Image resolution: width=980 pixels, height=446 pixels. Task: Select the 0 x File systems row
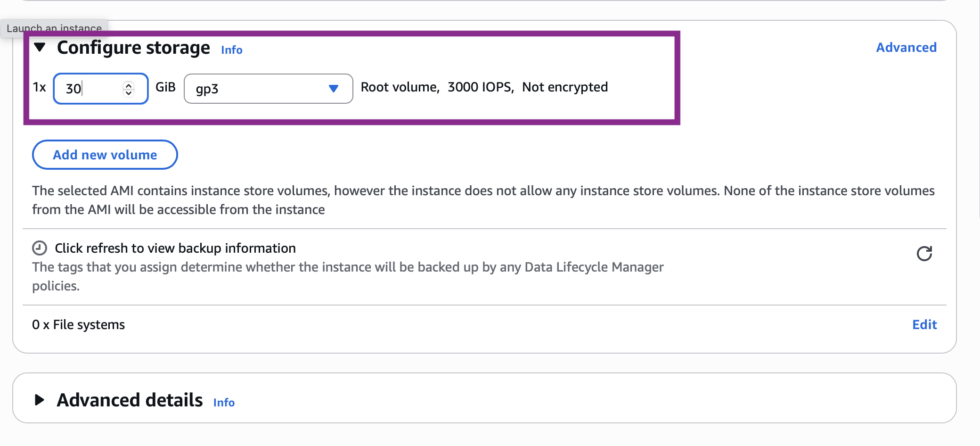coord(79,325)
